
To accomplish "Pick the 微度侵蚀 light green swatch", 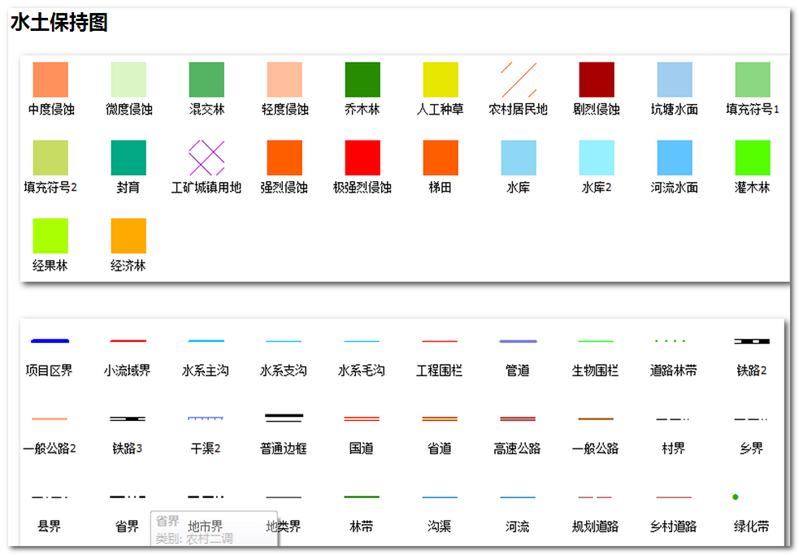I will (128, 80).
